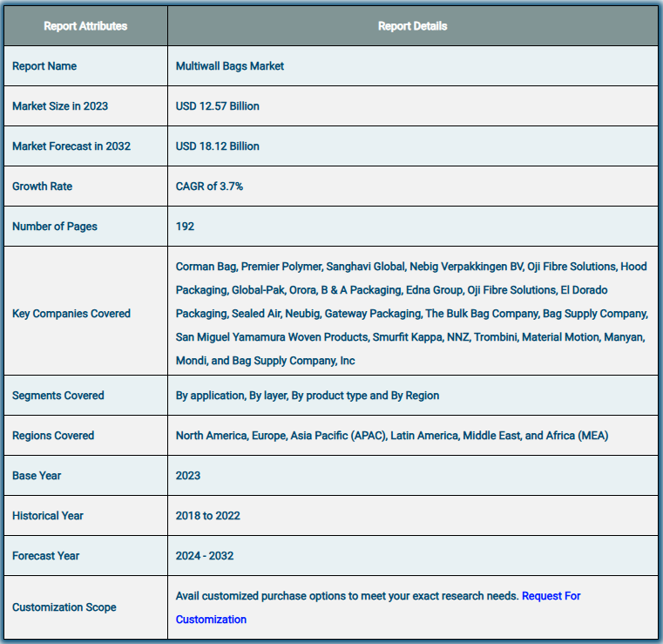Select the 'By application, By layer' segments text
Viewport: 663px width, 644px height.
[308, 396]
